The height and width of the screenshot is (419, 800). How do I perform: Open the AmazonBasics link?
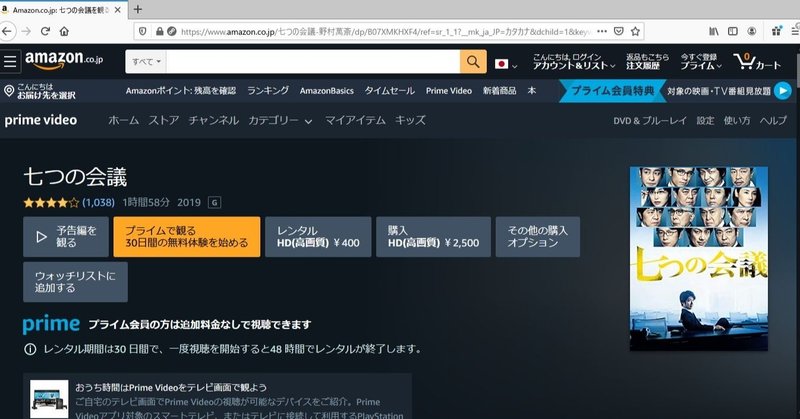click(x=327, y=91)
